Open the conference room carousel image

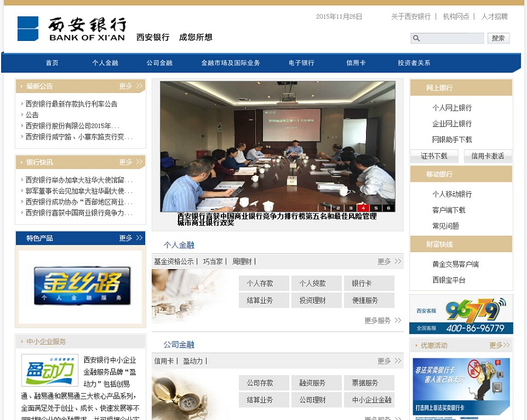tap(278, 146)
